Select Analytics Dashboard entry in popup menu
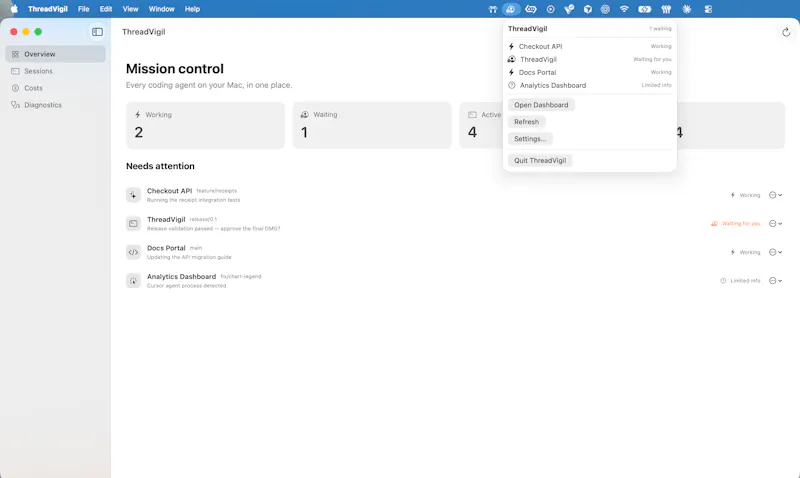800x478 pixels. click(590, 85)
